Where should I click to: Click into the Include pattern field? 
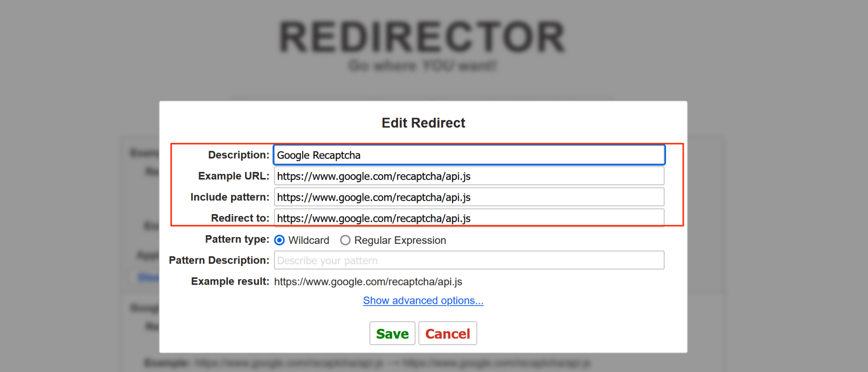(x=469, y=197)
